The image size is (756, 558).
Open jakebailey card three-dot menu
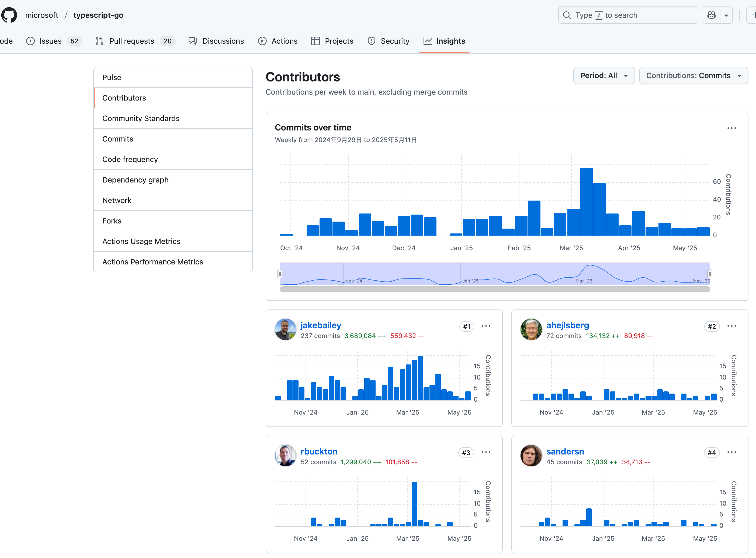click(x=486, y=326)
